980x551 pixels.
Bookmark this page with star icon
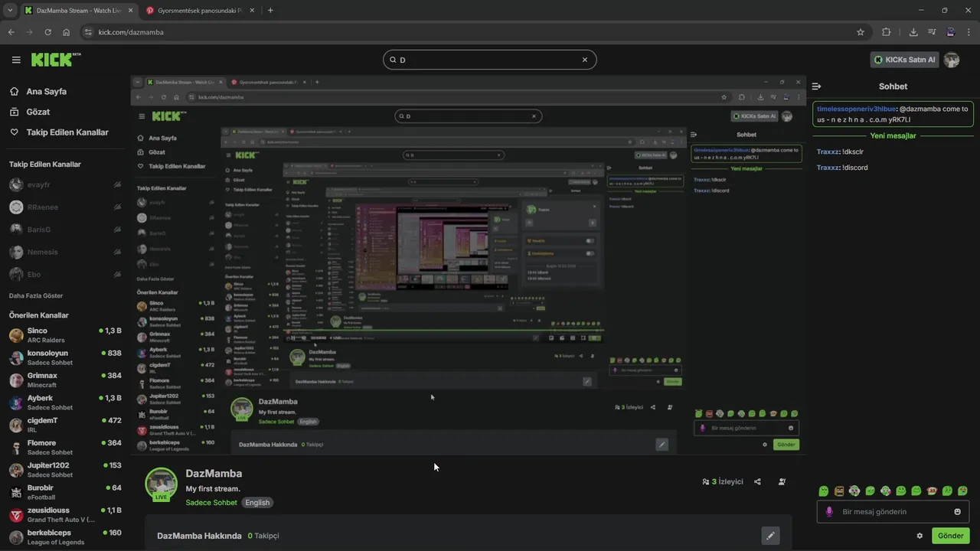[x=861, y=32]
